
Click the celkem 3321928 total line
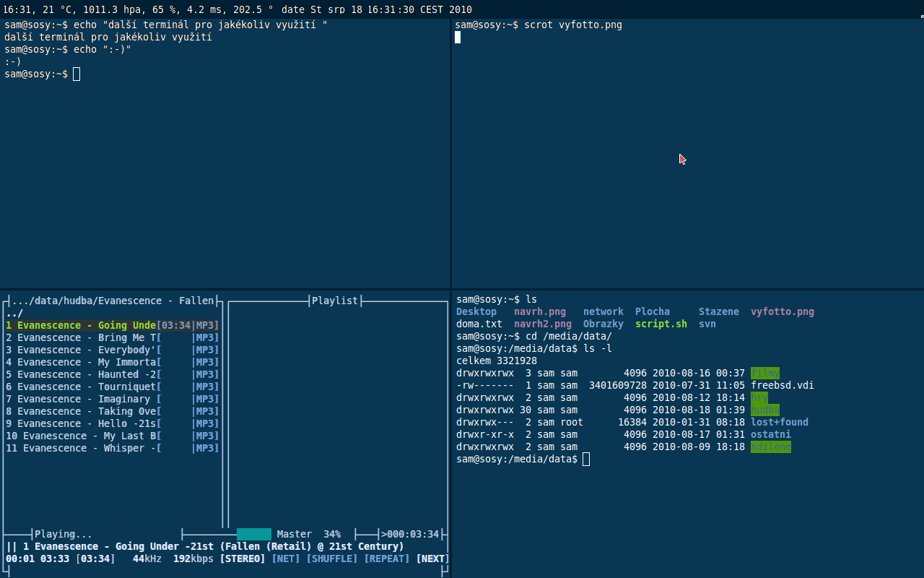497,361
